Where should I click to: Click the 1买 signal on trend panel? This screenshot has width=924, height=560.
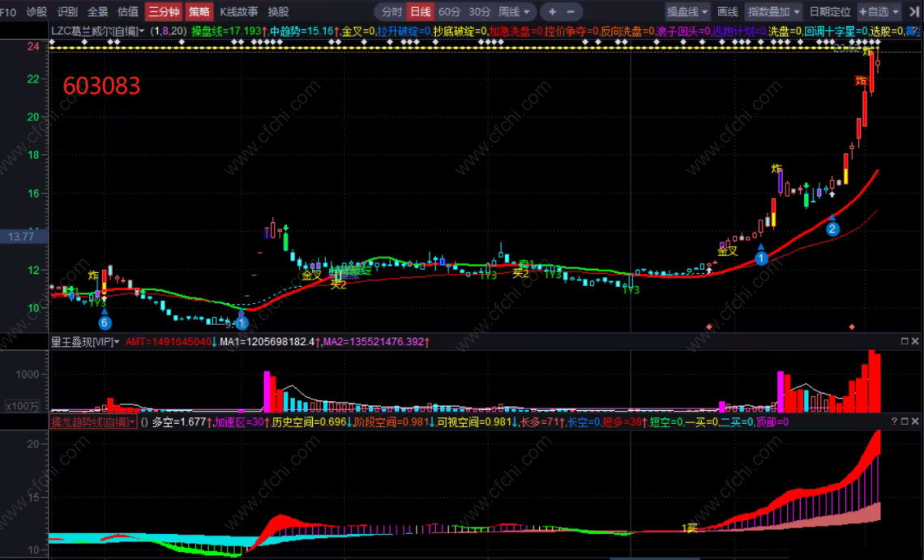point(689,528)
